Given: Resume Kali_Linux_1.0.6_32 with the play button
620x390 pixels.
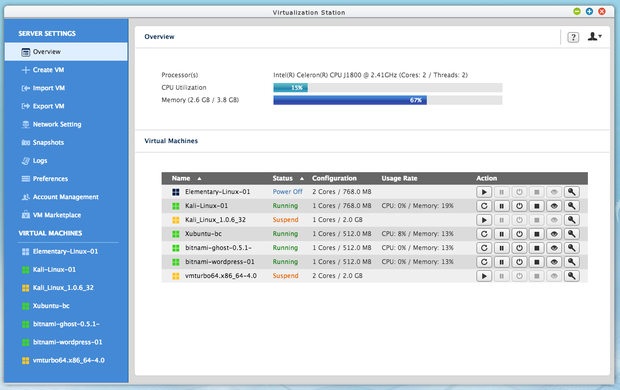Looking at the screenshot, I should pos(484,220).
